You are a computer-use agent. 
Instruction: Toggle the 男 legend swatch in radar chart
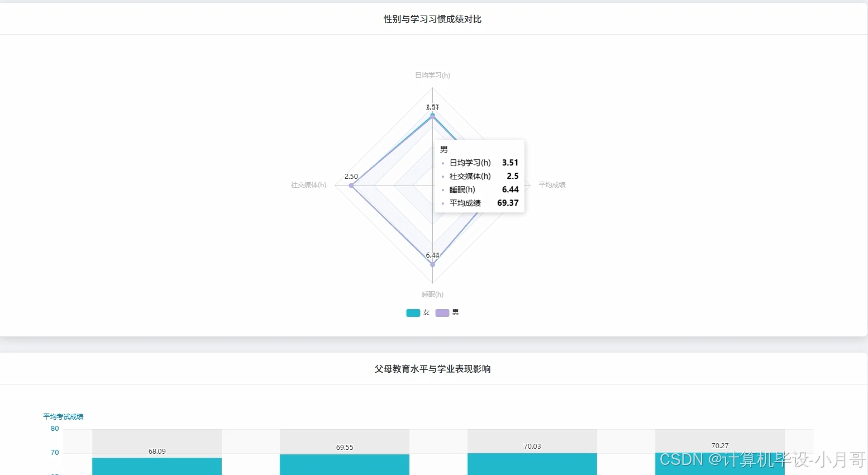(x=442, y=313)
